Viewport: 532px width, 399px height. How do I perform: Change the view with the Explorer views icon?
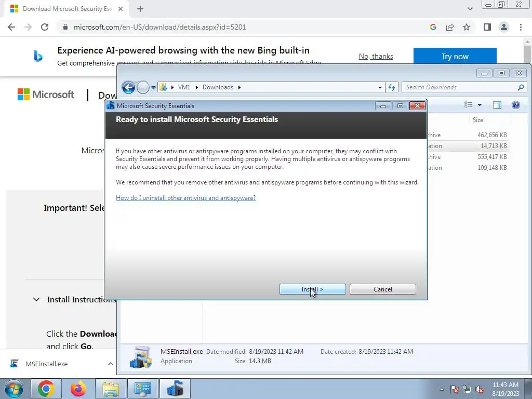pyautogui.click(x=469, y=105)
